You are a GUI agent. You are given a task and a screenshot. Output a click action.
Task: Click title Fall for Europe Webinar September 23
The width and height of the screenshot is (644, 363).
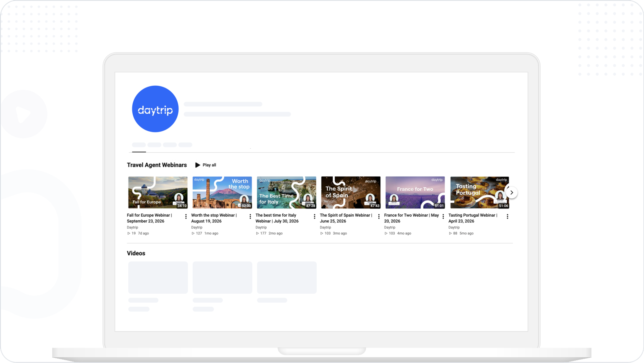150,218
